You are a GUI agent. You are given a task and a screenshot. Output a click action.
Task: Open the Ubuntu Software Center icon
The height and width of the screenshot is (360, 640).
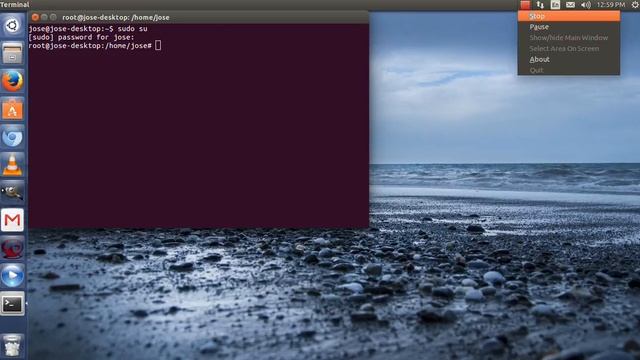coord(12,109)
